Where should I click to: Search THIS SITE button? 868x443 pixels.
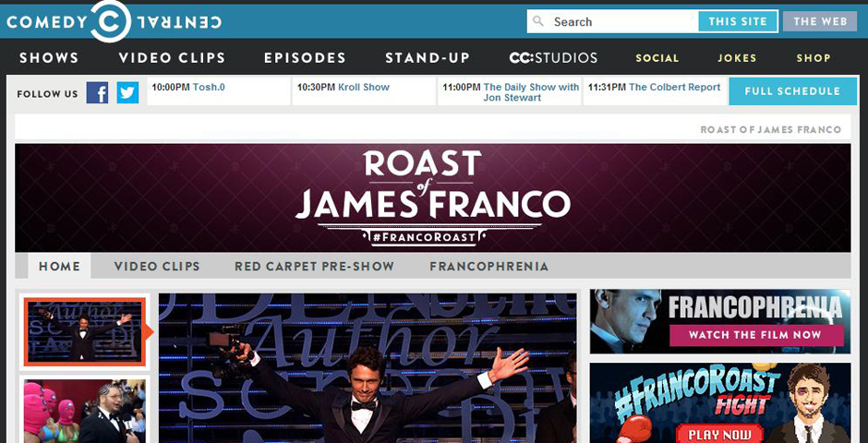(738, 21)
